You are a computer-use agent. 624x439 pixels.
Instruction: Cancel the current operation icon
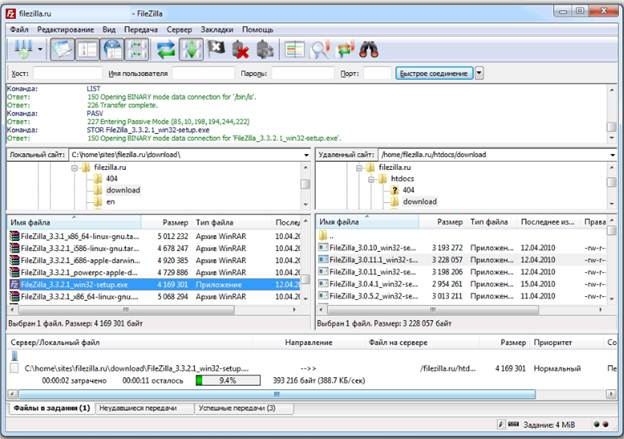coord(216,48)
